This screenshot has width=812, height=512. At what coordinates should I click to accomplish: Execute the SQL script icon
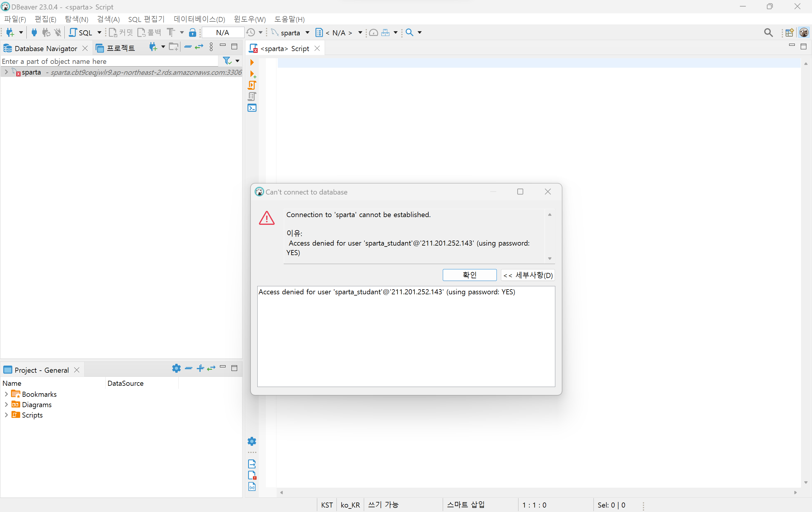click(252, 85)
